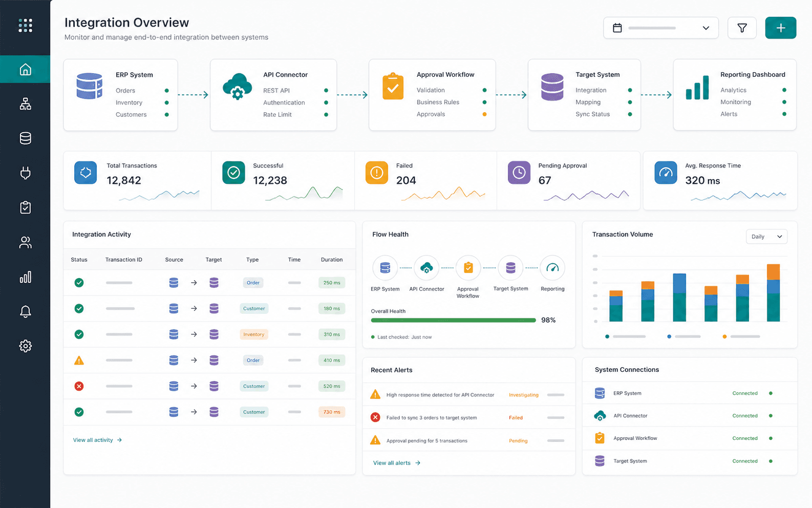Click the API Connector cloud gear icon
This screenshot has width=812, height=508.
tap(237, 86)
